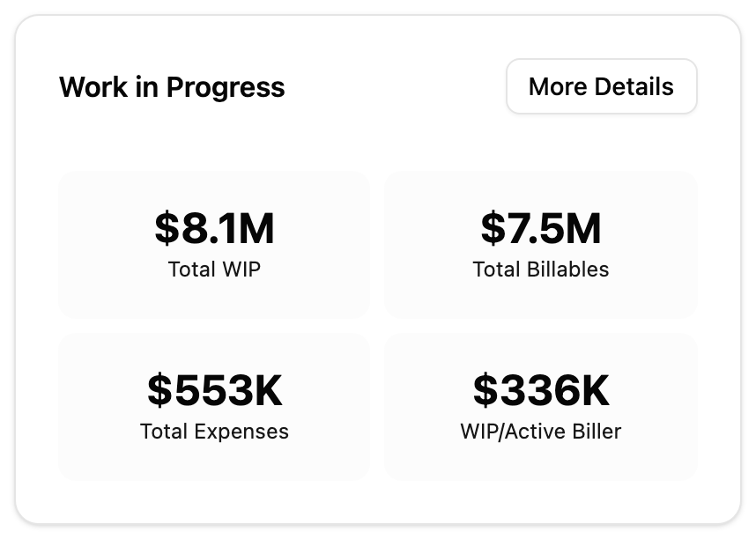
Task: Select the $8.1M Total WIP figure
Action: pyautogui.click(x=214, y=228)
